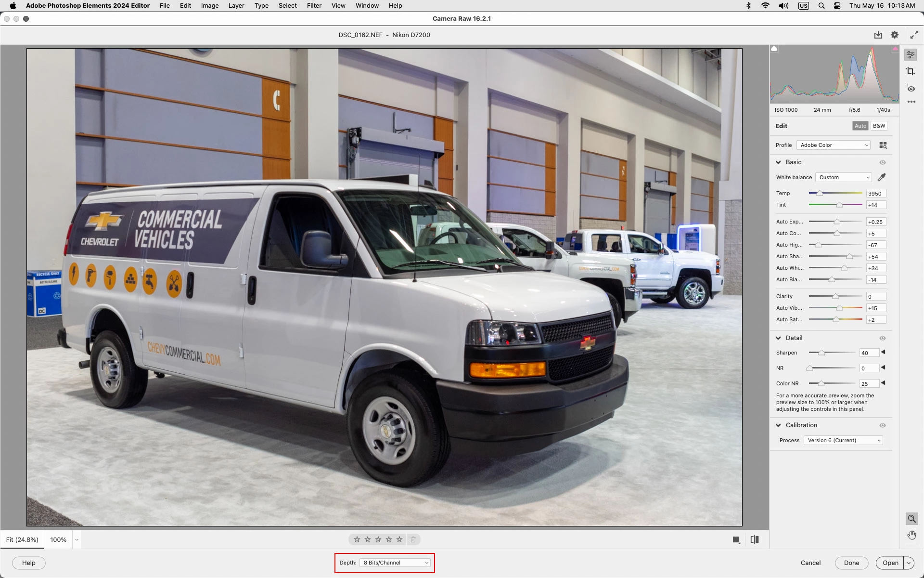Open the White balance Custom dropdown

point(844,177)
